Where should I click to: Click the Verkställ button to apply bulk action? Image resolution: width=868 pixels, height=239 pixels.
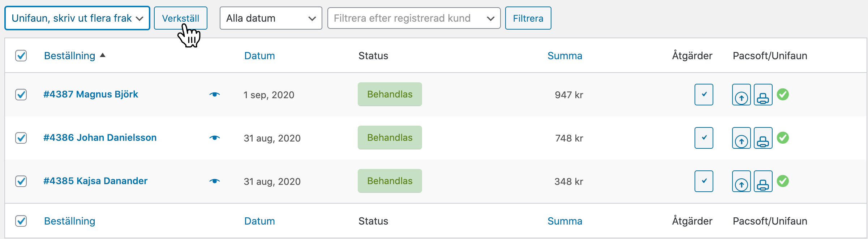(180, 18)
